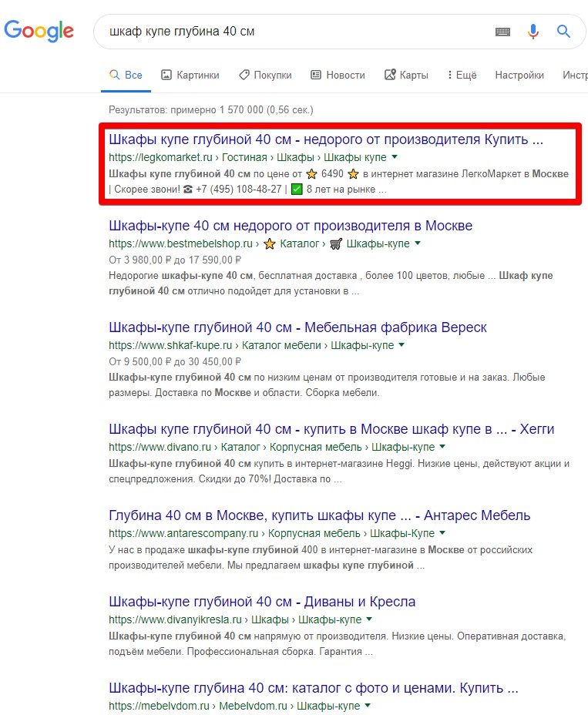Expand dropdown arrow next to antarescompany.ru URL
The width and height of the screenshot is (588, 715).
[x=442, y=533]
